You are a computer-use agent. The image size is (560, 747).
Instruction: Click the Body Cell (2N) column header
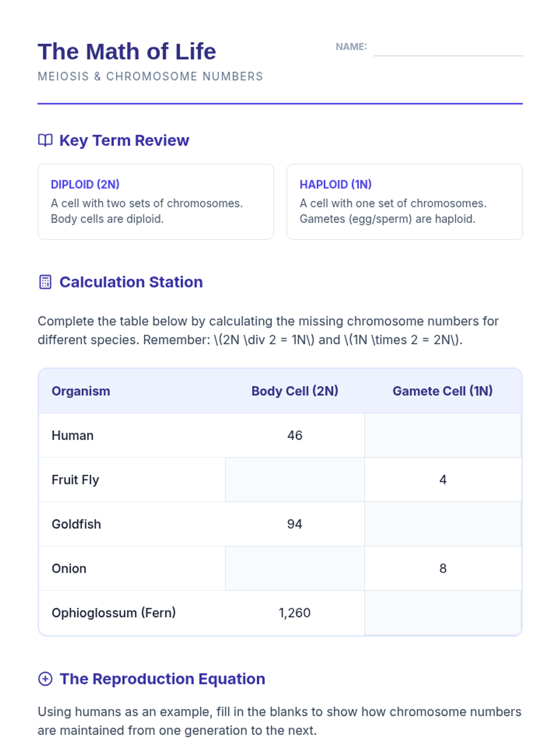point(294,391)
